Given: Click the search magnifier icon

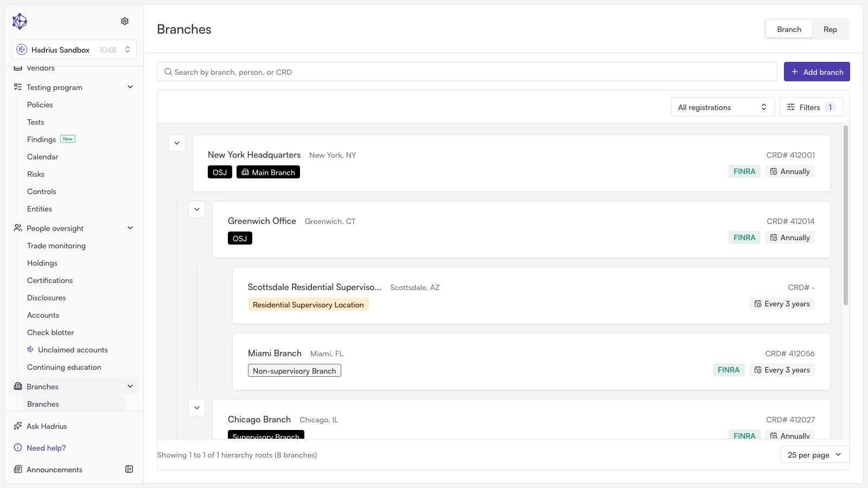Looking at the screenshot, I should [169, 72].
